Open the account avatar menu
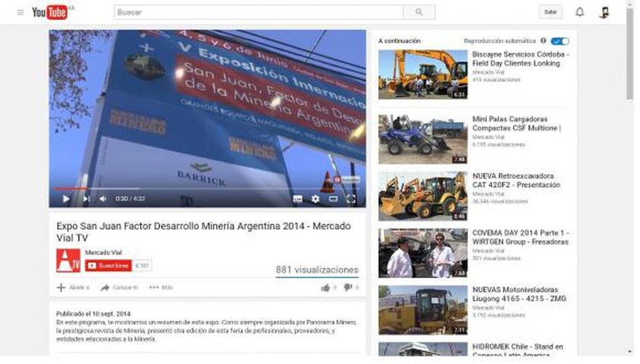Screen dimensions: 640x364 point(605,12)
